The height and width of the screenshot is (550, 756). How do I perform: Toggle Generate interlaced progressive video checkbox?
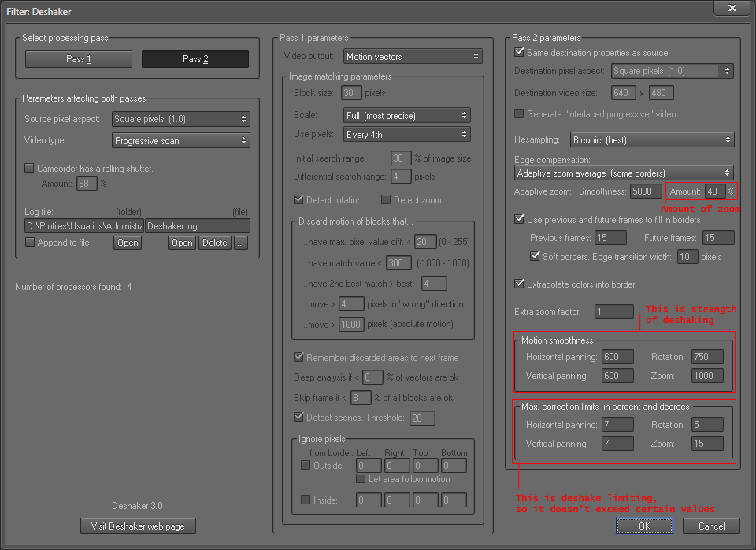[519, 113]
